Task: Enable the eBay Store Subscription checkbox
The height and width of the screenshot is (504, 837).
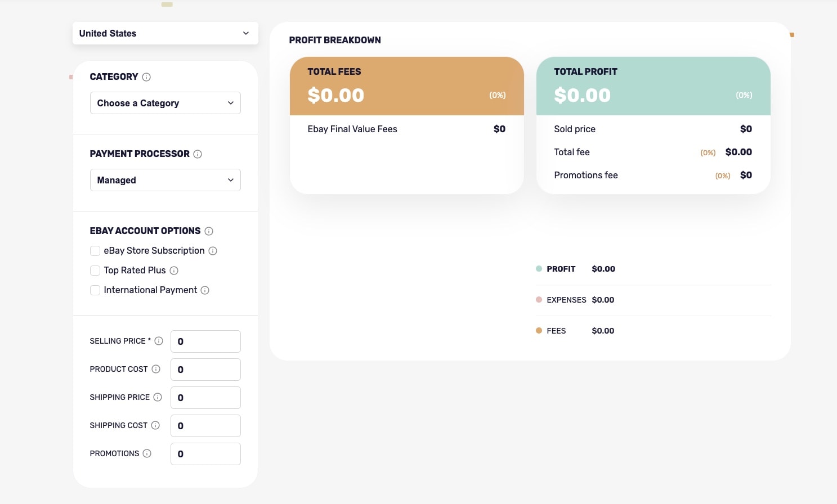Action: coord(95,251)
